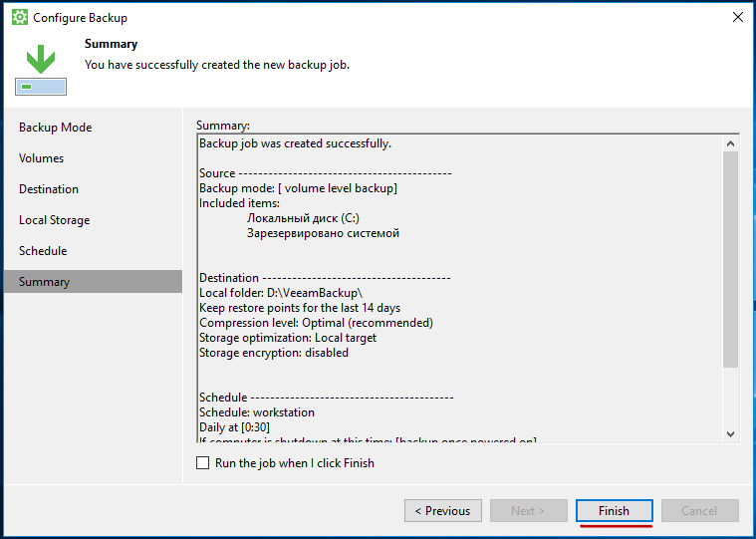Click the disabled Next button
Screen dimensions: 756x539
click(528, 511)
